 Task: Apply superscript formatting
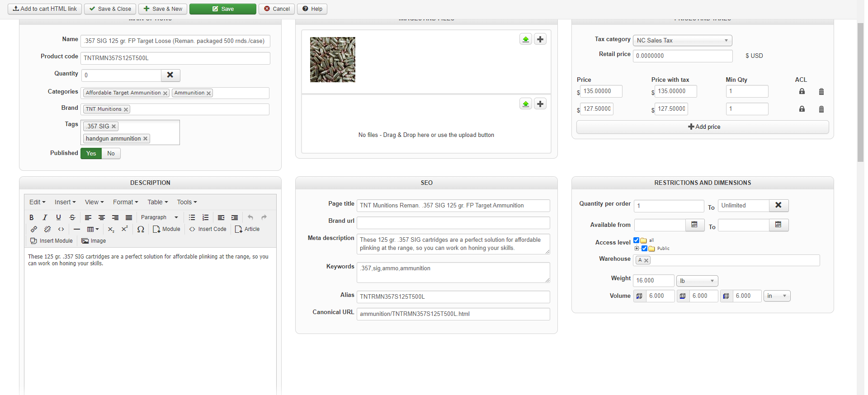point(125,229)
